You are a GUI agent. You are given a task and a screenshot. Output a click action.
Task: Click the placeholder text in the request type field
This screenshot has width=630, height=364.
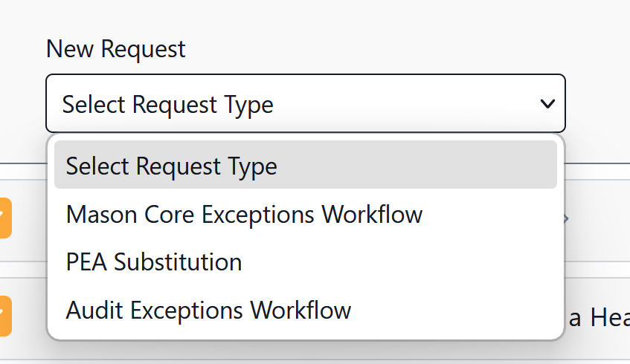coord(167,105)
